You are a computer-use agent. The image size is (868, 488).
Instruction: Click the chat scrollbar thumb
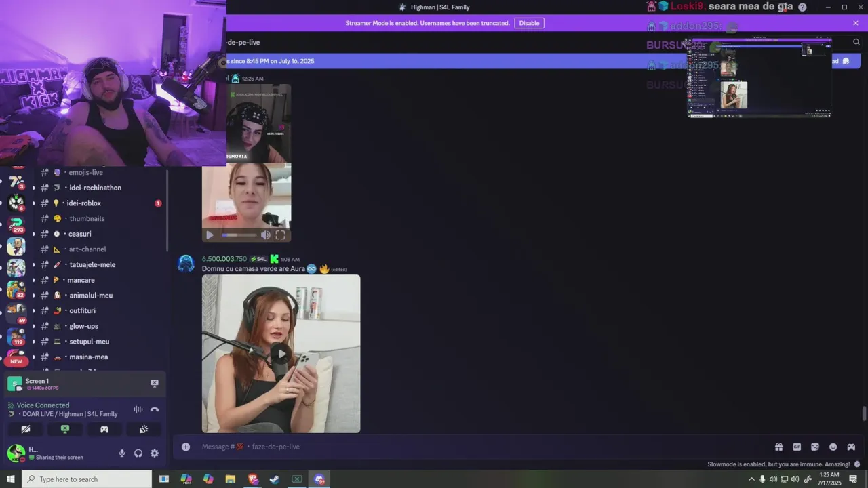(x=863, y=413)
